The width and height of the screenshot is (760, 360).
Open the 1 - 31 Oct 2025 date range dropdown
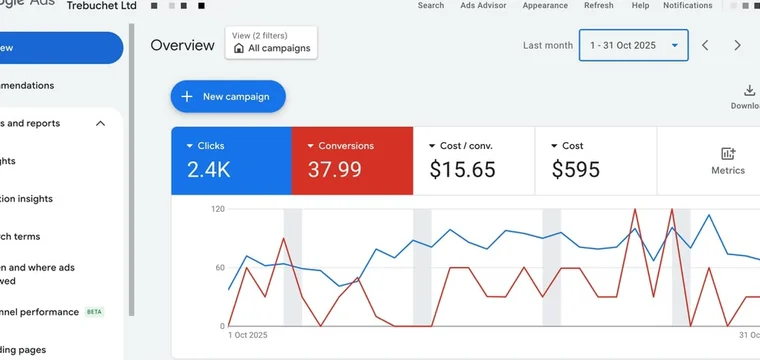633,45
